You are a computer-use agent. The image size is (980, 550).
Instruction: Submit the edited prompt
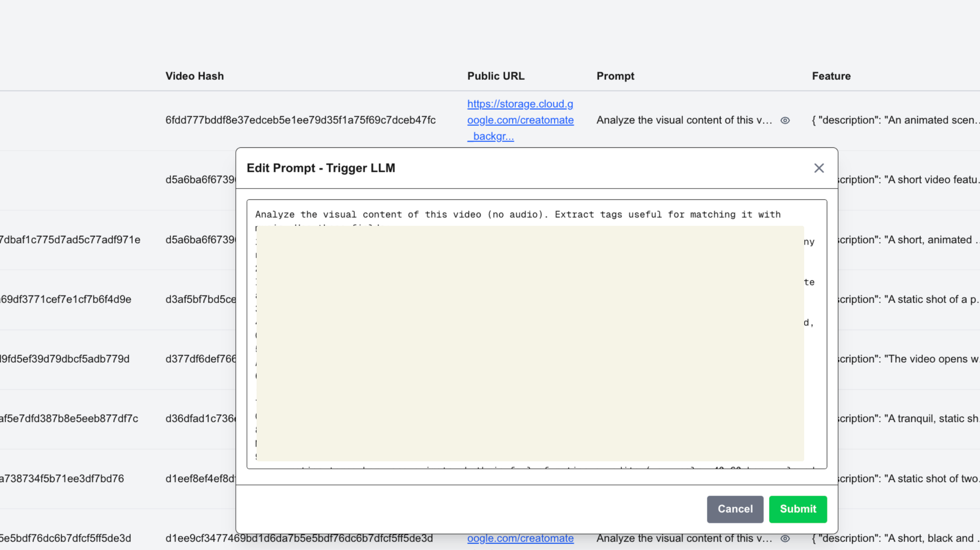797,509
